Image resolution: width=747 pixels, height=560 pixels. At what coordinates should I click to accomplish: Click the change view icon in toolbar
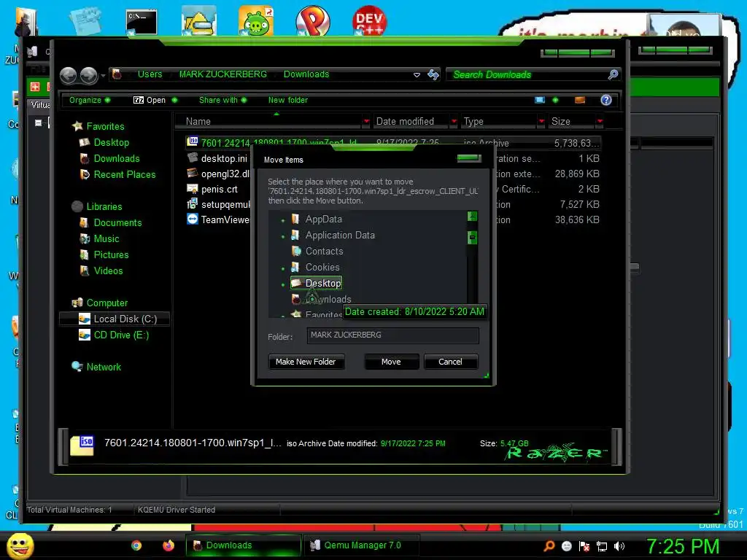[x=539, y=100]
